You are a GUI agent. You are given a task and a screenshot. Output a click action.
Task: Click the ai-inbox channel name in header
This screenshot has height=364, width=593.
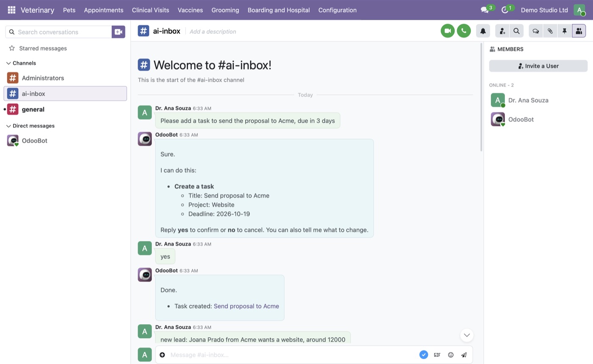[x=166, y=31]
